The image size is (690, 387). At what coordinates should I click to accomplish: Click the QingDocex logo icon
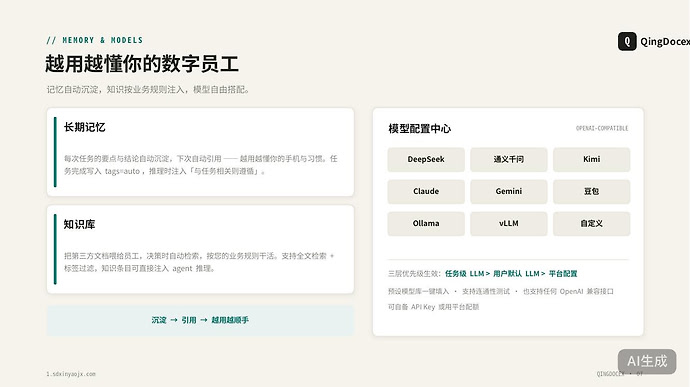pyautogui.click(x=627, y=41)
